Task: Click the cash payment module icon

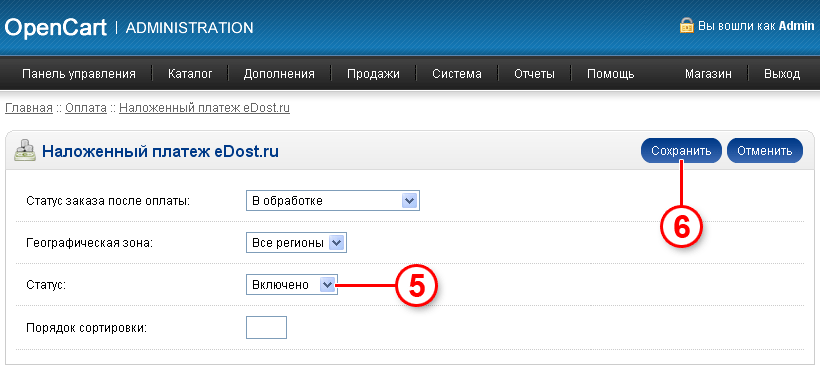Action: click(24, 151)
